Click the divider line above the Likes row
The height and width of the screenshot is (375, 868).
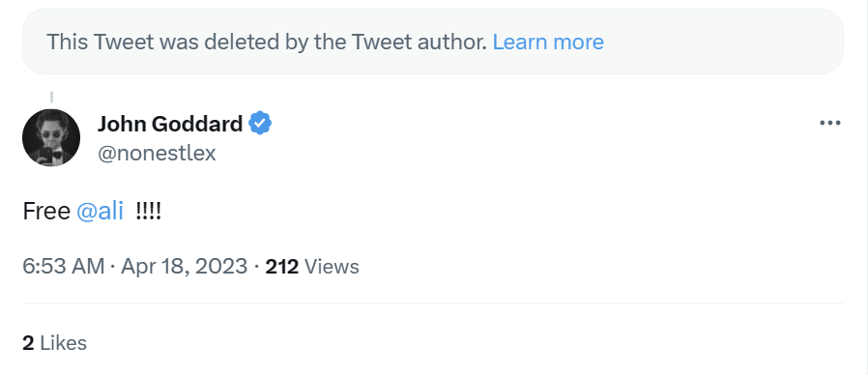coord(433,303)
